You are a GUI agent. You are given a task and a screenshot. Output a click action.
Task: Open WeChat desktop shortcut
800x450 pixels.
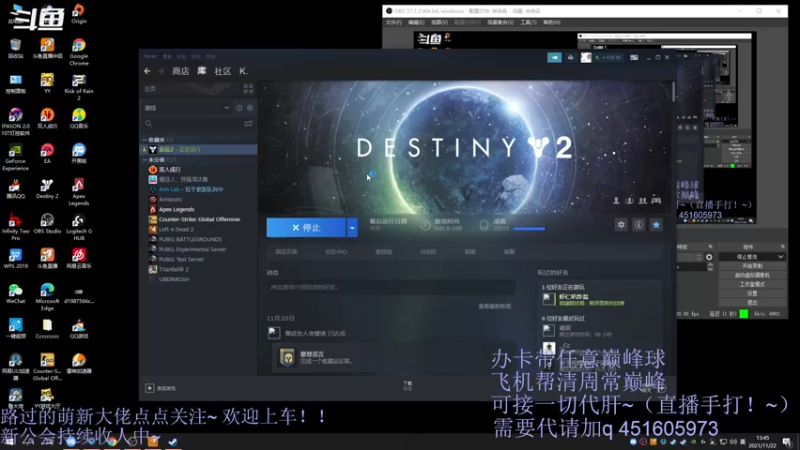(x=15, y=294)
